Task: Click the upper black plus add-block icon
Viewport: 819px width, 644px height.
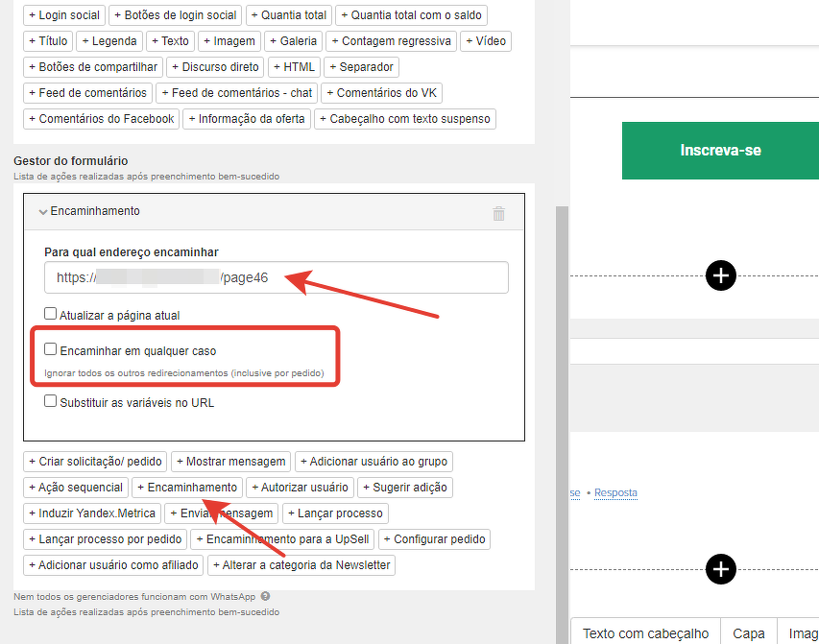Action: (x=721, y=275)
